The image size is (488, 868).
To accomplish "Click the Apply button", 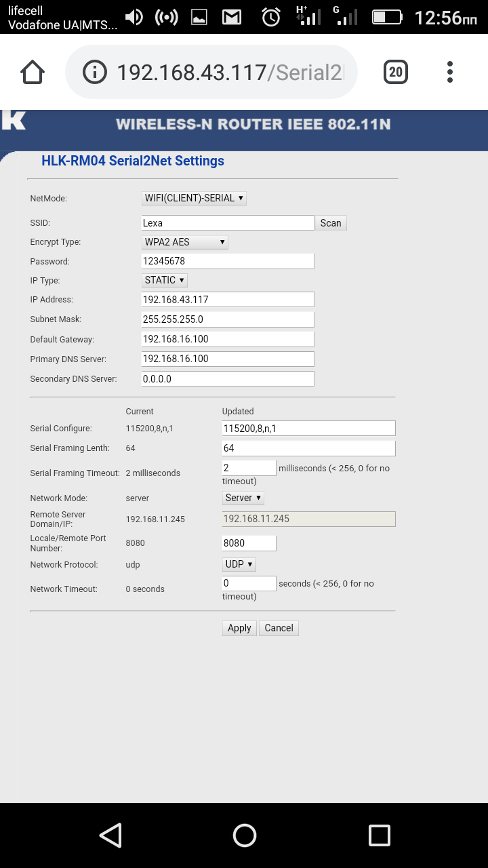I will pyautogui.click(x=239, y=628).
